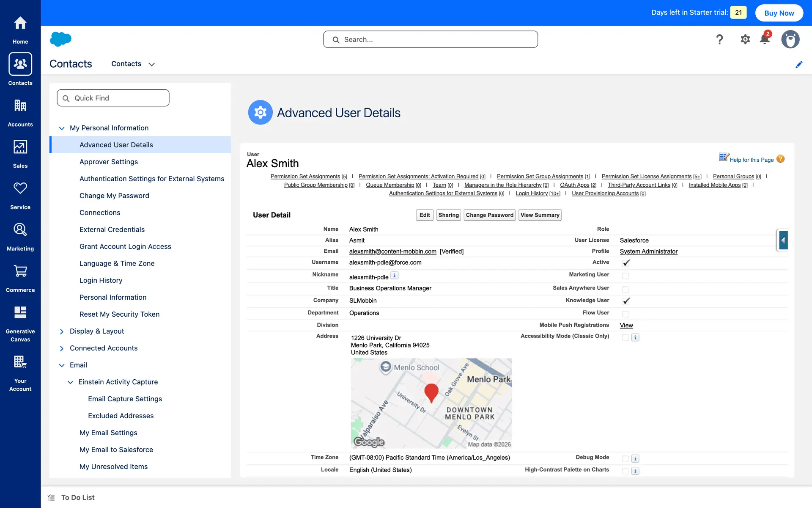This screenshot has height=508, width=812.
Task: Go to Marketing in the sidebar
Action: tap(20, 230)
